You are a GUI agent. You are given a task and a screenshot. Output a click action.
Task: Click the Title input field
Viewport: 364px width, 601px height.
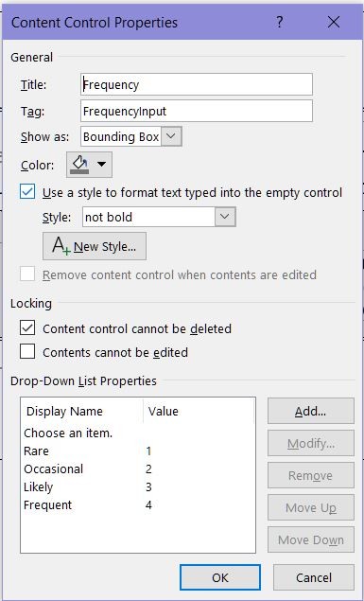click(x=197, y=84)
